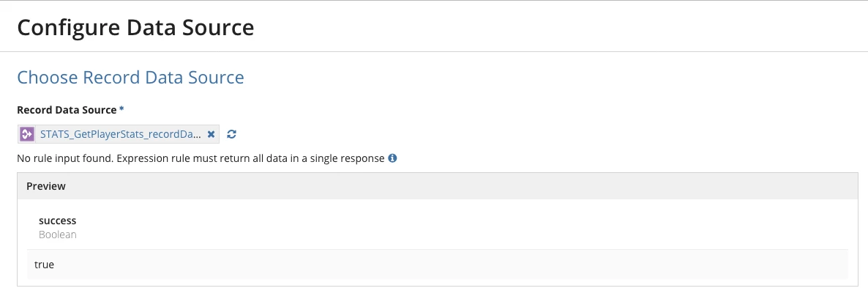
Task: Click empty space in the Preview header bar
Action: click(443, 186)
